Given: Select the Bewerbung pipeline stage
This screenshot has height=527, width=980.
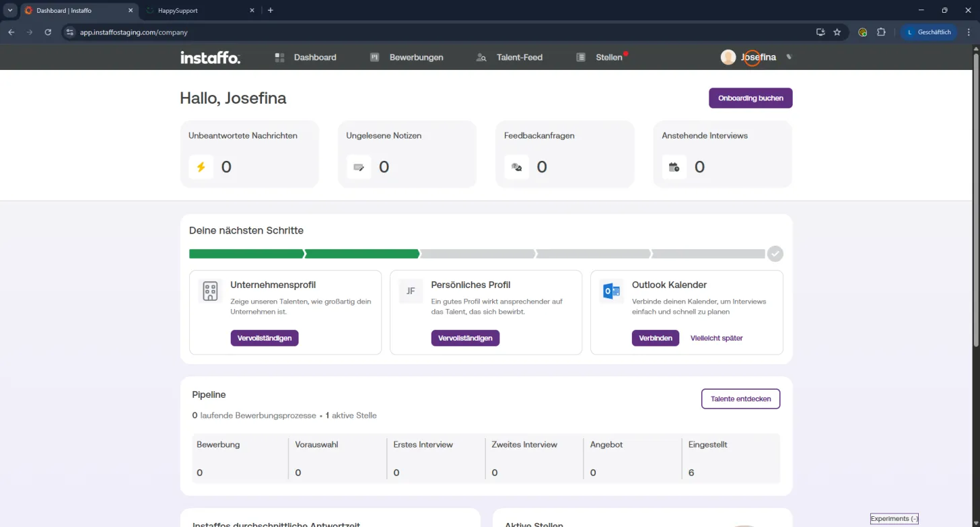Looking at the screenshot, I should (241, 458).
